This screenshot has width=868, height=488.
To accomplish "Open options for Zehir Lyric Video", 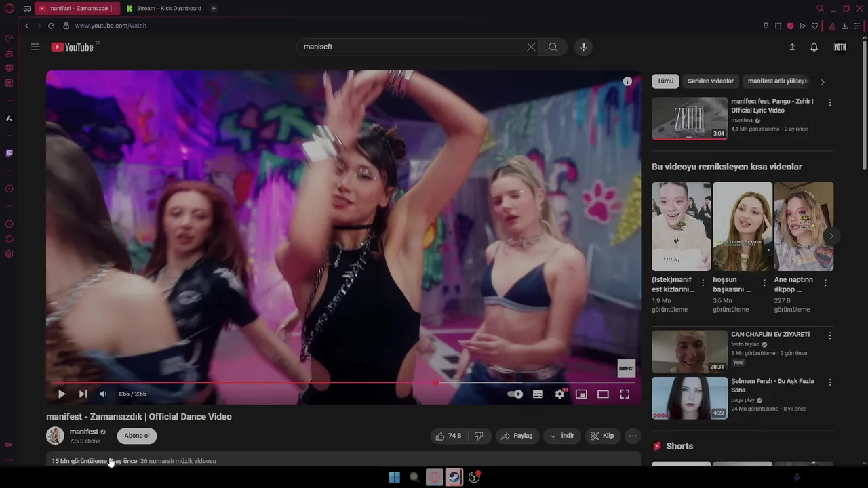I will [830, 103].
